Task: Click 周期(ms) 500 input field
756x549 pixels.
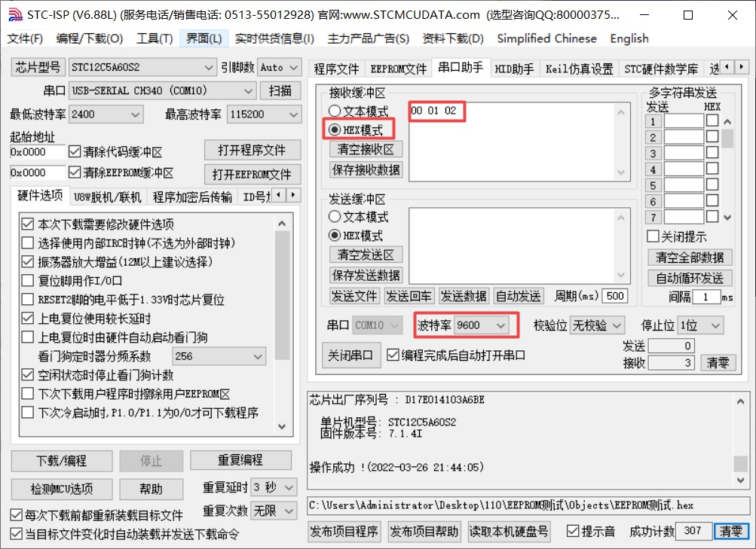Action: pyautogui.click(x=615, y=296)
